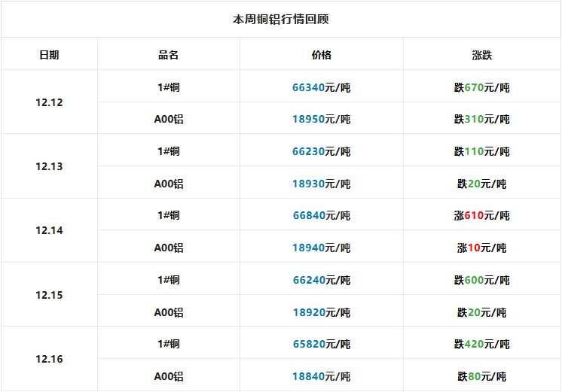
Task: Click change value 涨10元/吨
Action: click(481, 248)
